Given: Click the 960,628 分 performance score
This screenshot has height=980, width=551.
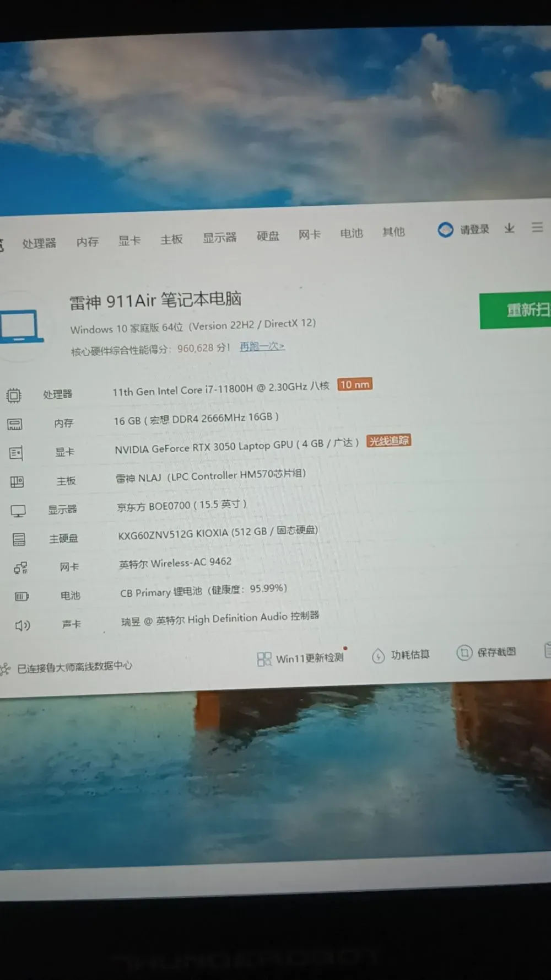Looking at the screenshot, I should [204, 348].
